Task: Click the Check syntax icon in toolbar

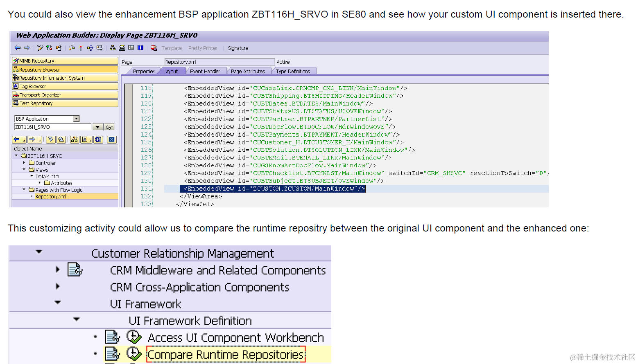Action: (x=72, y=48)
